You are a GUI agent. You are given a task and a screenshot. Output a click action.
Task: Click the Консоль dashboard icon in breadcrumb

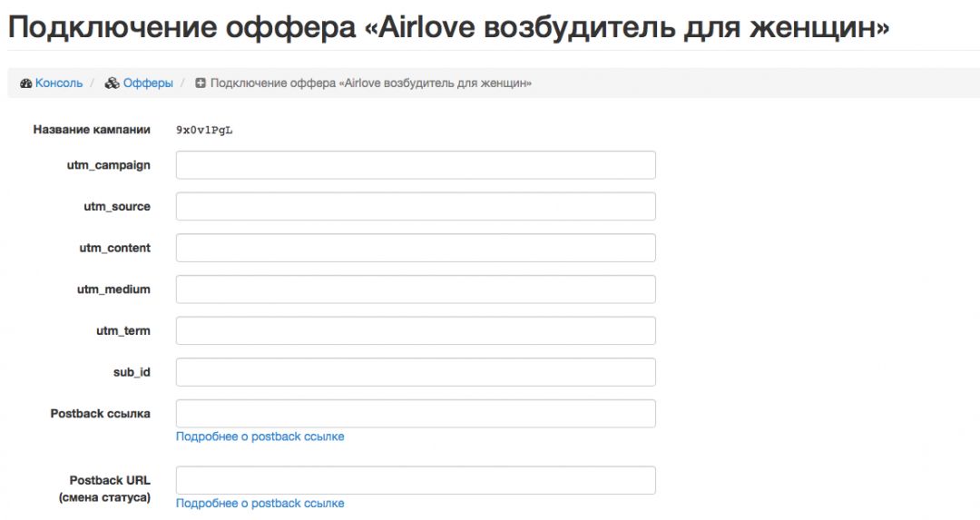tap(25, 83)
